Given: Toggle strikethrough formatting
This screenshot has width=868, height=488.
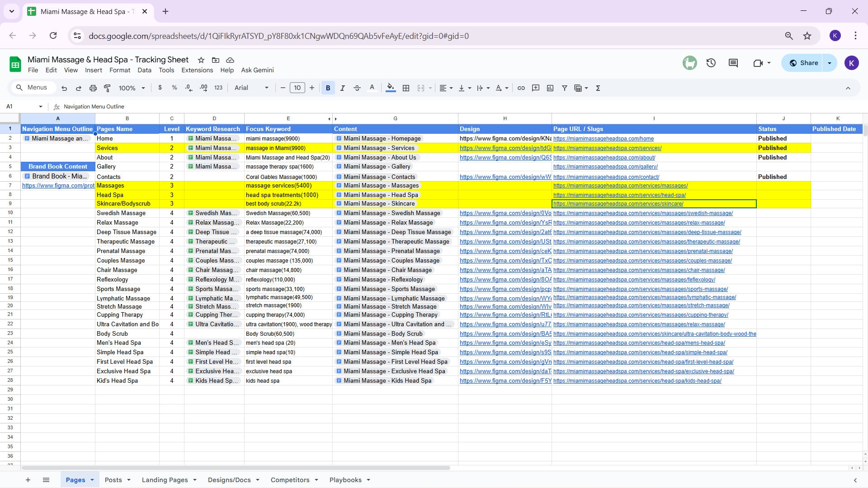Looking at the screenshot, I should click(x=357, y=88).
